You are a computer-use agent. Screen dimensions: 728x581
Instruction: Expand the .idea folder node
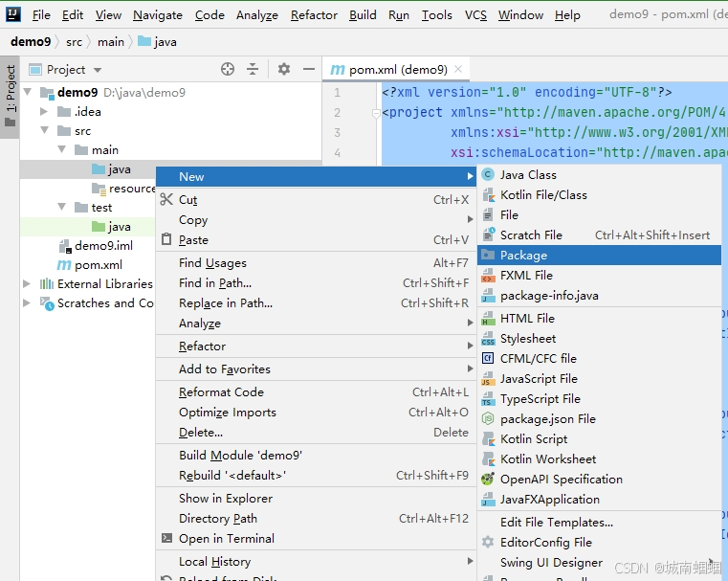click(44, 111)
